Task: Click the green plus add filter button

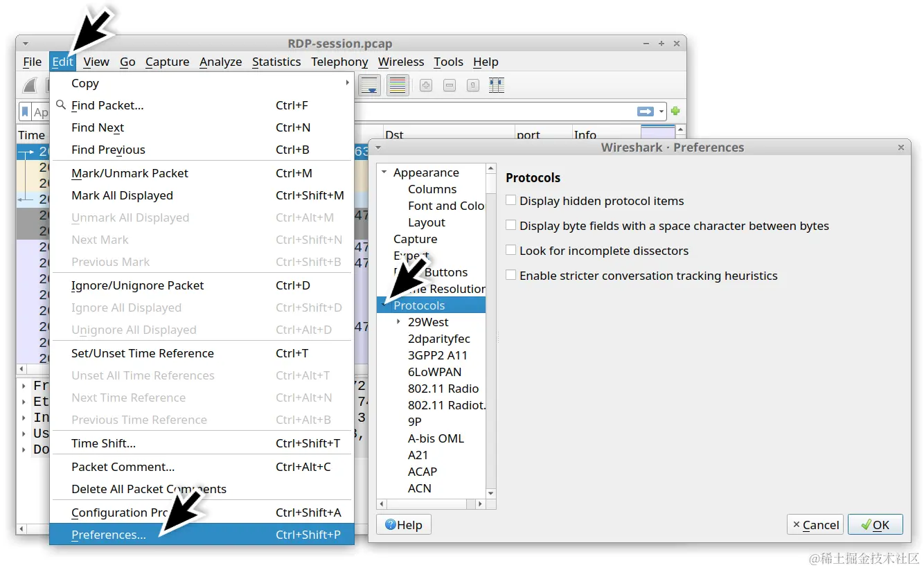Action: pos(675,111)
